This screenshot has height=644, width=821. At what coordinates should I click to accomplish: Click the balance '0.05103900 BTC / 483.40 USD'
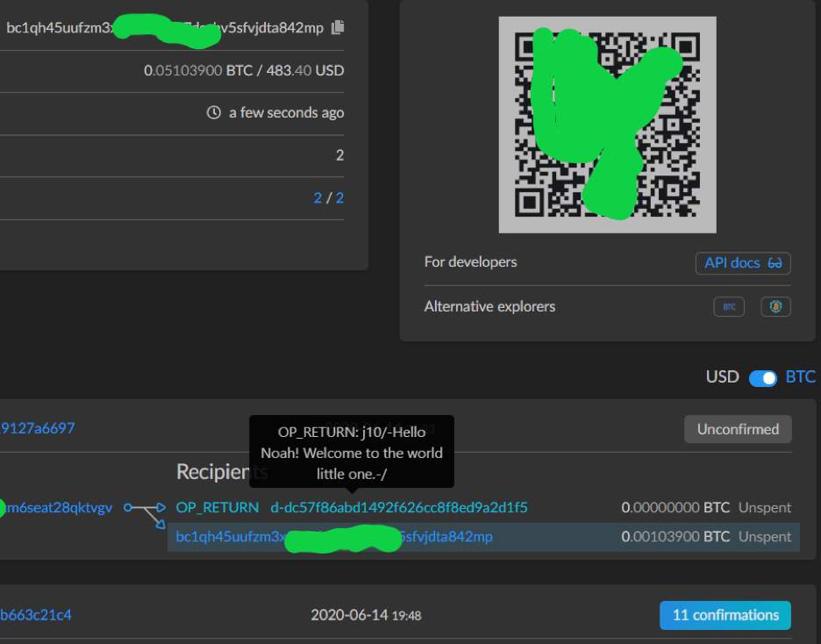(x=244, y=71)
